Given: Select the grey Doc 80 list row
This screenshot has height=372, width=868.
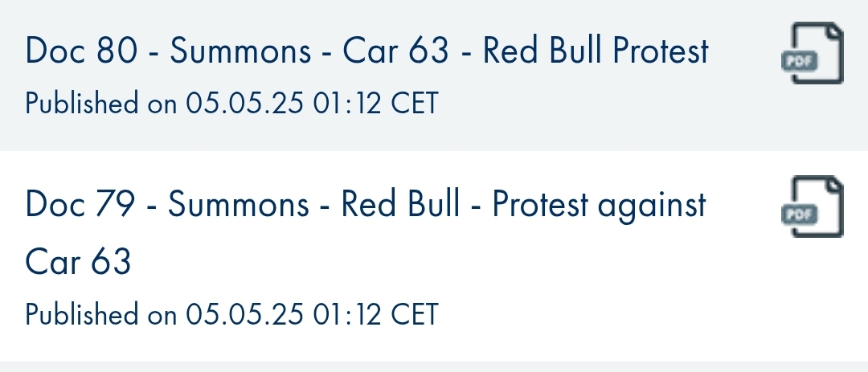Looking at the screenshot, I should [434, 76].
